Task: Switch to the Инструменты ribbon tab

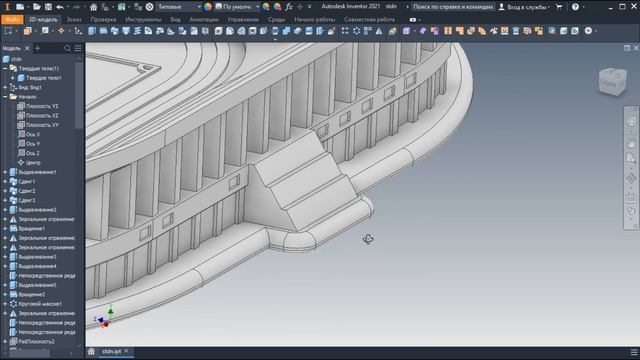Action: click(143, 20)
